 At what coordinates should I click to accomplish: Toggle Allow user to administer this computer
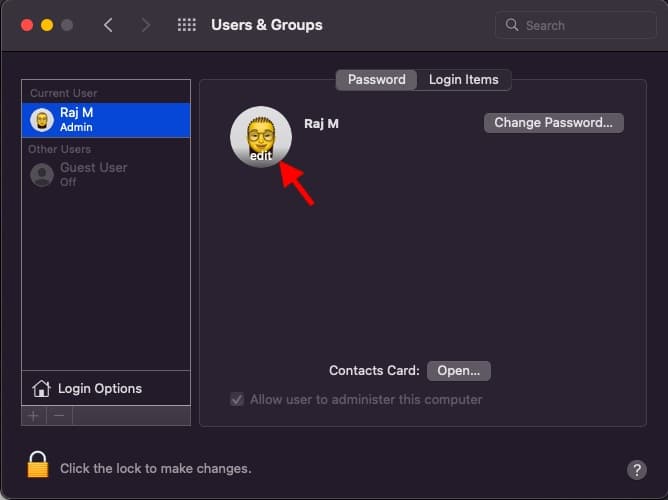click(x=237, y=399)
